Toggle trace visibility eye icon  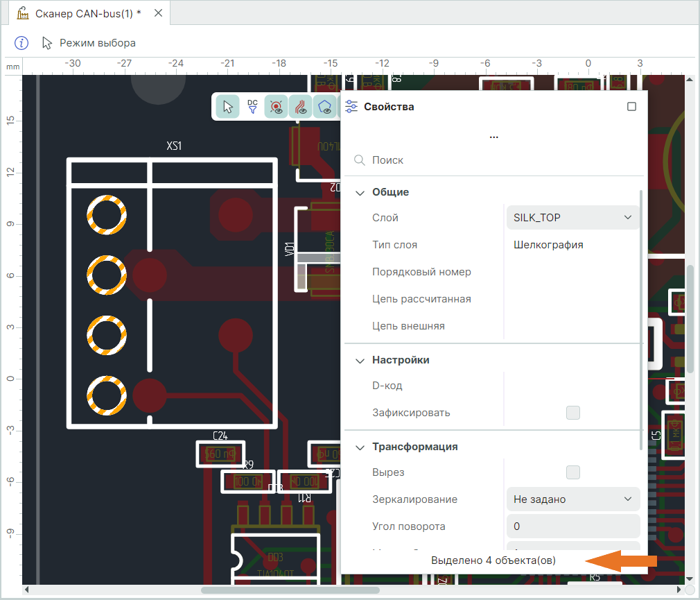tap(301, 107)
